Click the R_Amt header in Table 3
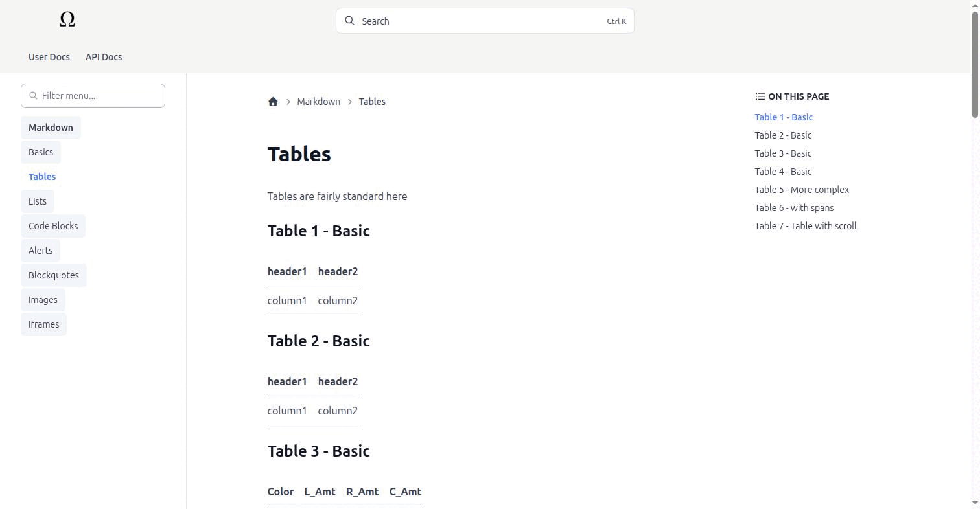Viewport: 980px width, 509px height. (362, 492)
